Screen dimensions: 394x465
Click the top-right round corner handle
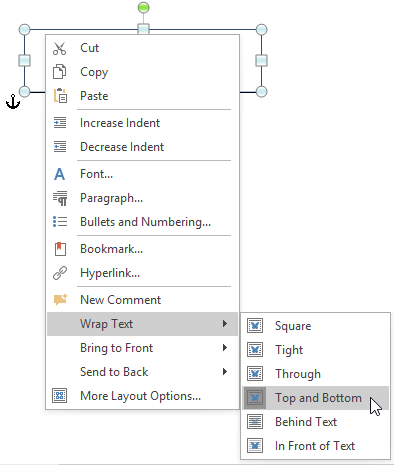(262, 29)
